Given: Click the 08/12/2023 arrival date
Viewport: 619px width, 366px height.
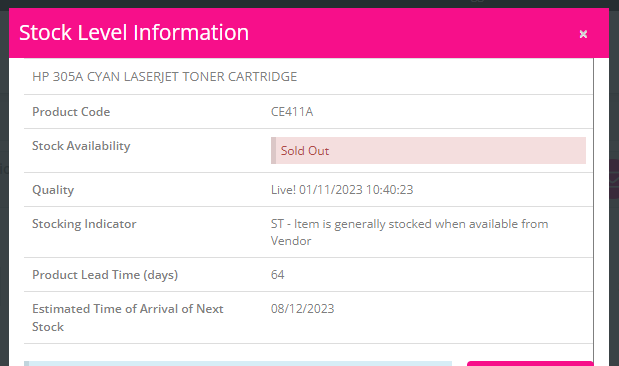Looking at the screenshot, I should (302, 309).
